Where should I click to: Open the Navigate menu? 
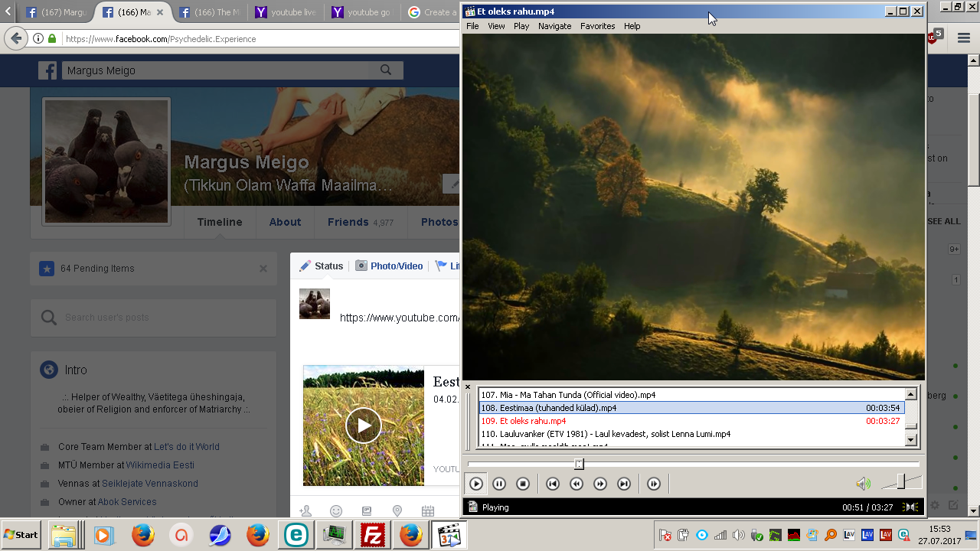(x=554, y=26)
